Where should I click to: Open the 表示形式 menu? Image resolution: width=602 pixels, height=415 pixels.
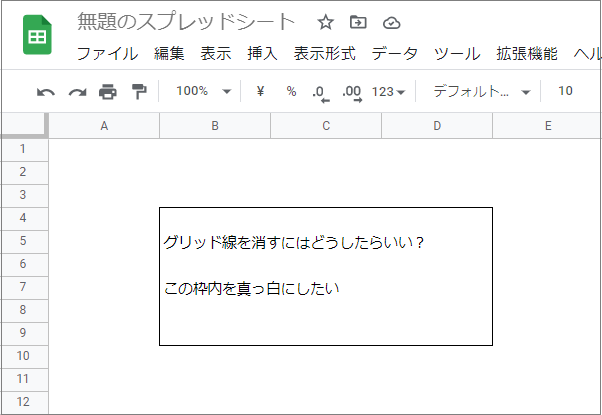point(324,54)
